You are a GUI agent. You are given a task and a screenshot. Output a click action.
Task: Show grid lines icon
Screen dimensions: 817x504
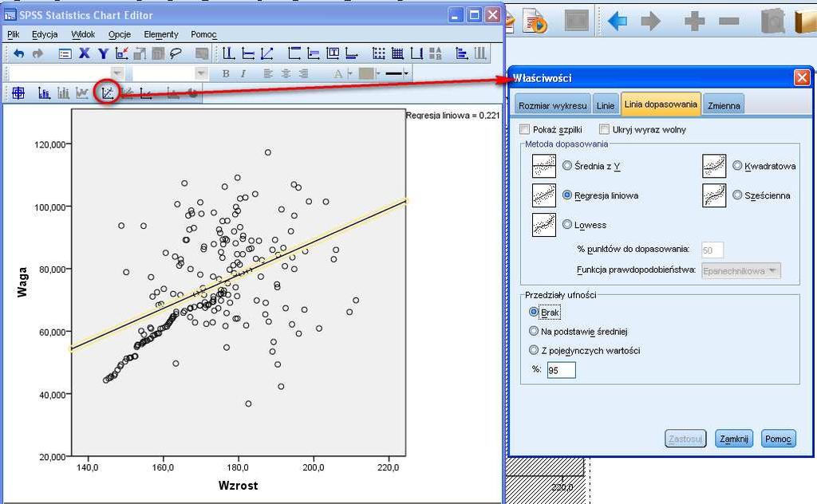click(x=397, y=53)
